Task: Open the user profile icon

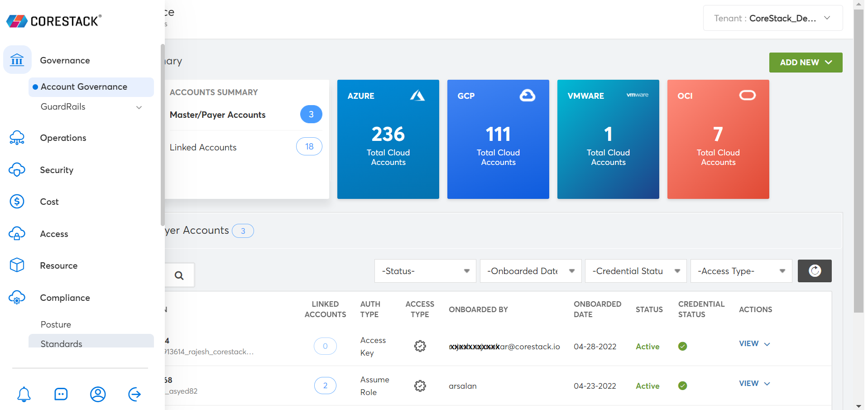Action: point(98,394)
